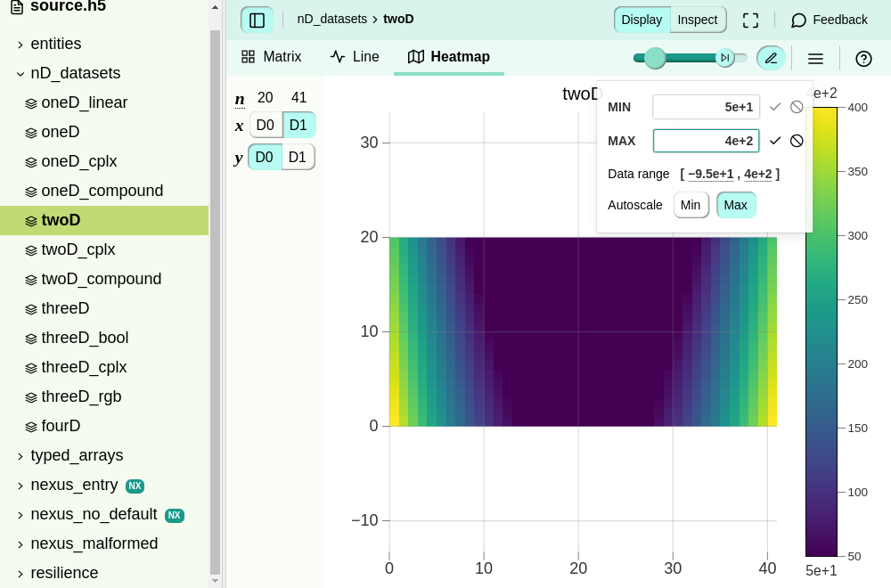Switch to the Matrix tab
891x588 pixels.
(272, 57)
